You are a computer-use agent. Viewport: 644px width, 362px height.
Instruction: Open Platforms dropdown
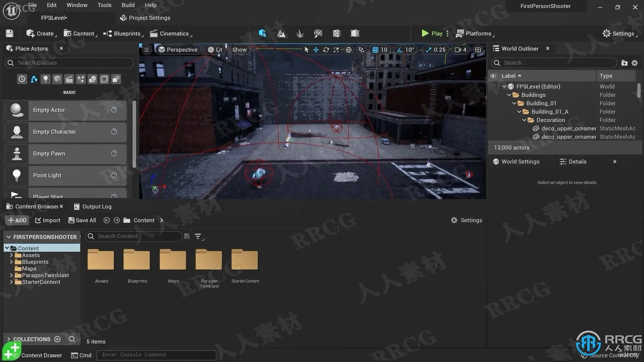[x=475, y=34]
